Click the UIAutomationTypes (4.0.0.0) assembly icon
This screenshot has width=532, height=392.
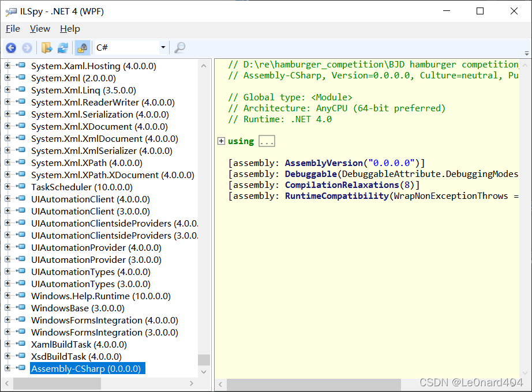pyautogui.click(x=21, y=271)
